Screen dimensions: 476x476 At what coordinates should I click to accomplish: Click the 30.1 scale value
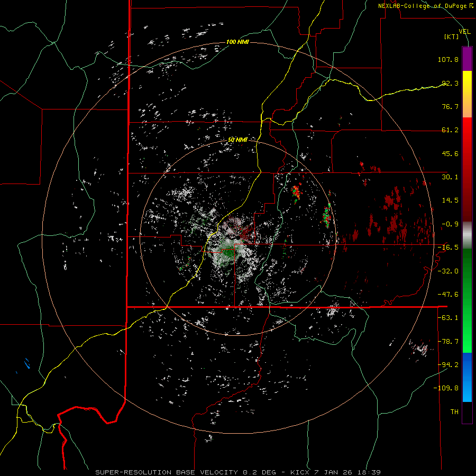450,177
